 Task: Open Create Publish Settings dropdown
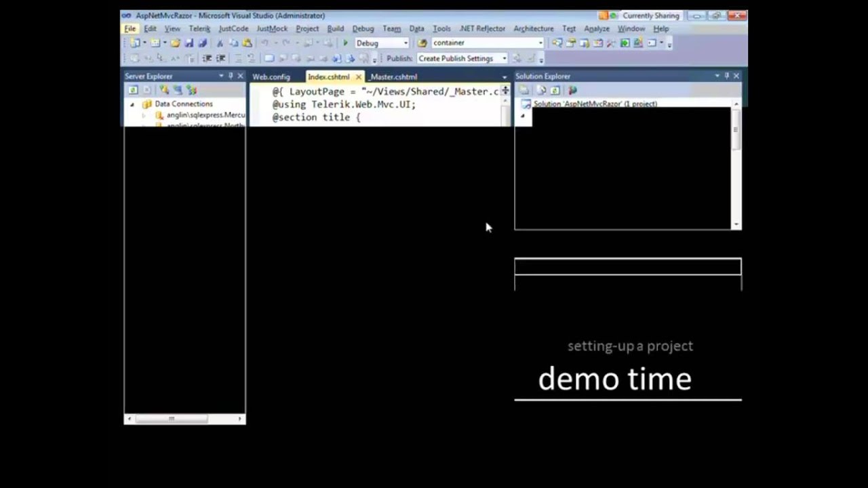coord(504,58)
